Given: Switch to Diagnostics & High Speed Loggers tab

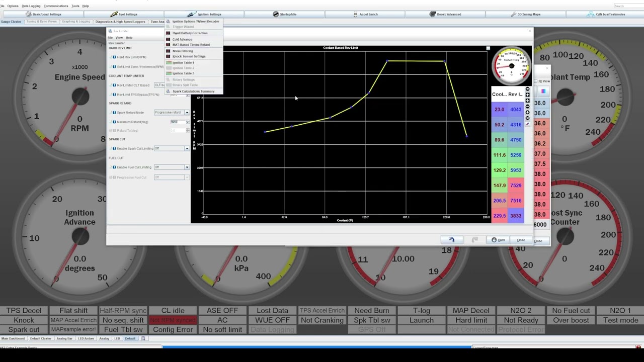Looking at the screenshot, I should coord(120,22).
